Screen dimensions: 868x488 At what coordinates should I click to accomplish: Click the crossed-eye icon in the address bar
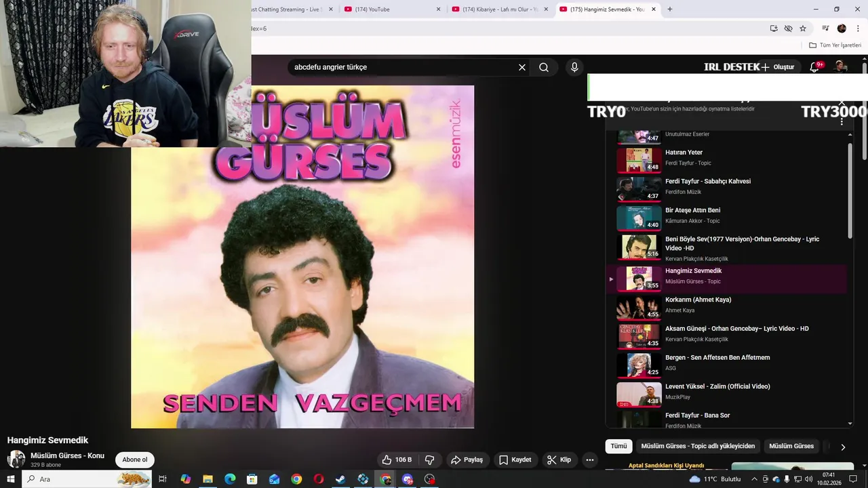788,28
